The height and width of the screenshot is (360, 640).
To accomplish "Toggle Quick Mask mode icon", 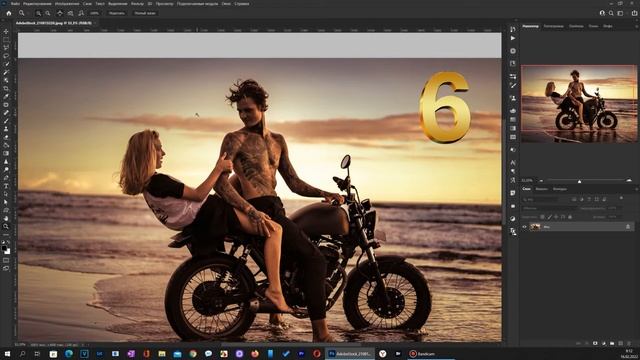I will 6,260.
